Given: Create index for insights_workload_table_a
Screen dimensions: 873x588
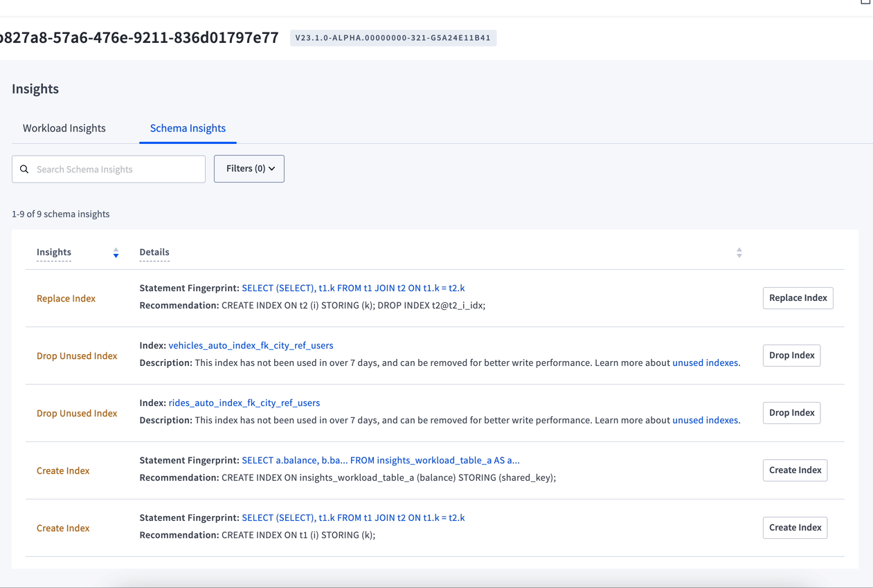Looking at the screenshot, I should [x=795, y=470].
